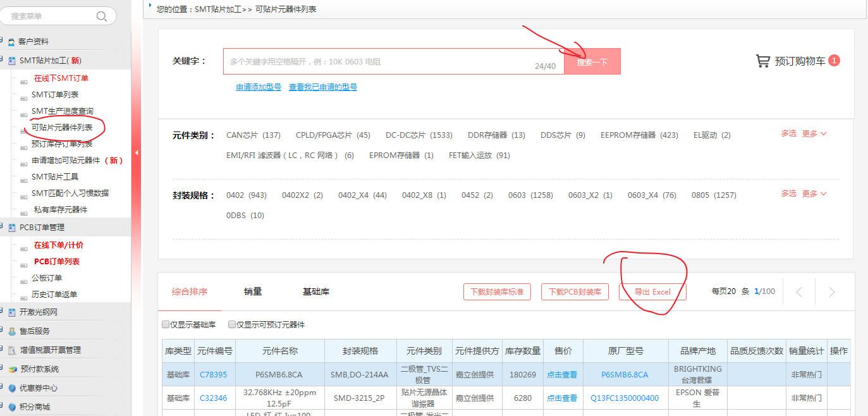Select the 基础库 sorting tab

point(316,291)
